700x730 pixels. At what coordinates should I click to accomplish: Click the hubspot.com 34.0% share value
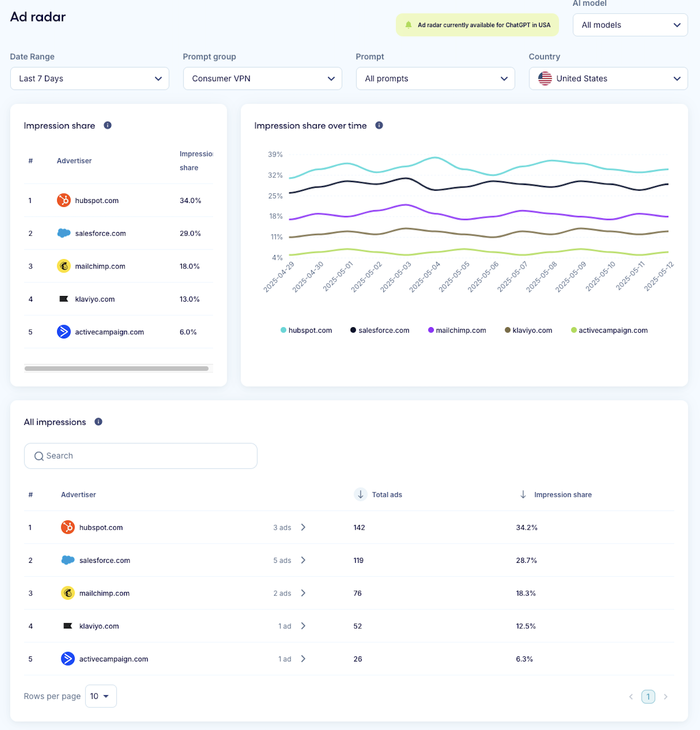coord(191,200)
